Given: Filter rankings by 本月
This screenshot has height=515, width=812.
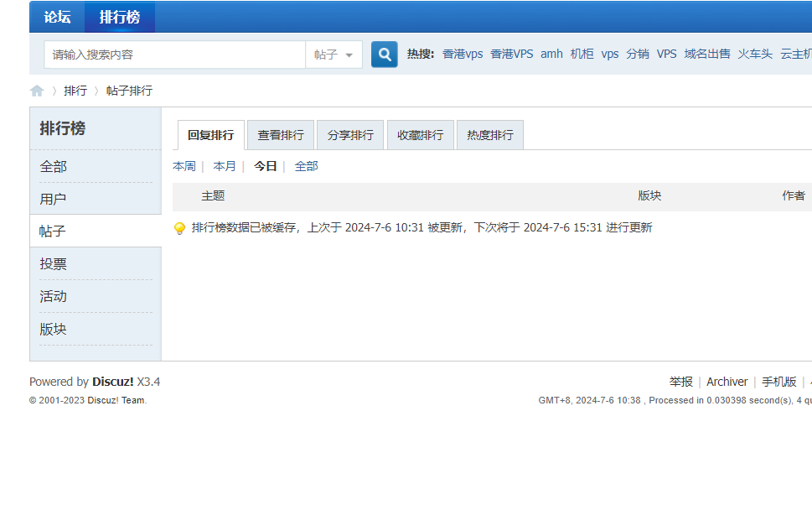Looking at the screenshot, I should coord(225,166).
